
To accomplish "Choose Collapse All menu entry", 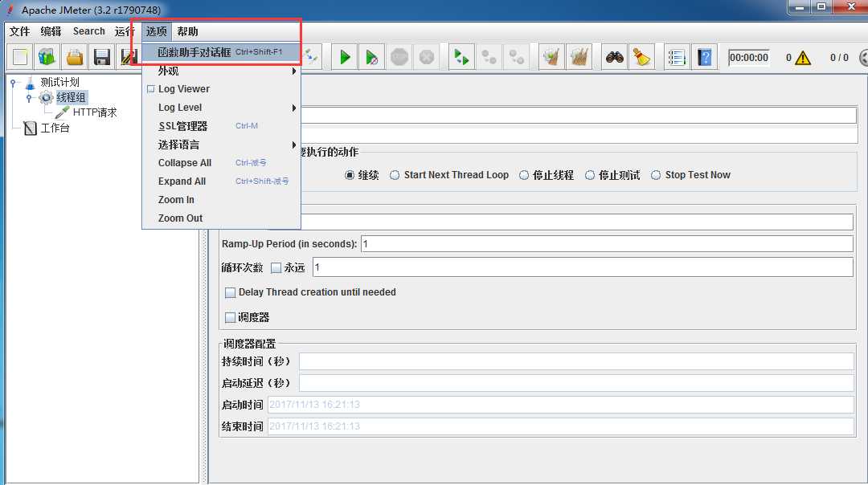I will pyautogui.click(x=222, y=163).
